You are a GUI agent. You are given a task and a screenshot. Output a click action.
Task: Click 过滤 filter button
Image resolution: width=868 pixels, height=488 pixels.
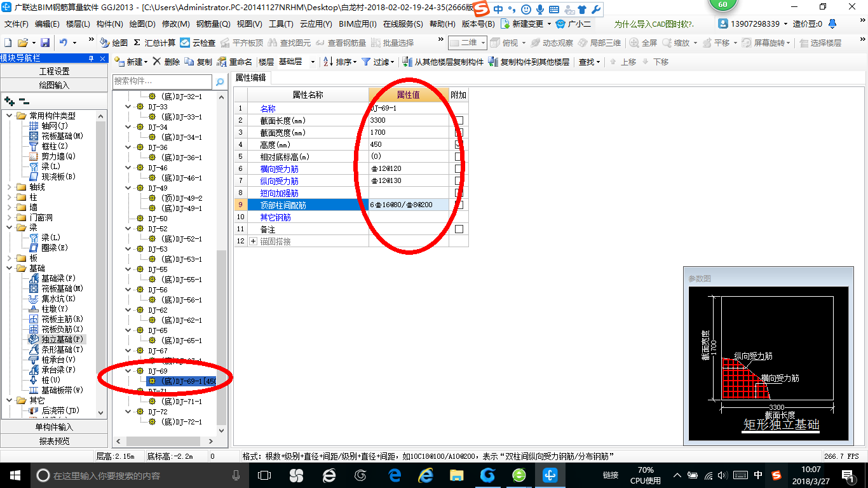(x=377, y=62)
